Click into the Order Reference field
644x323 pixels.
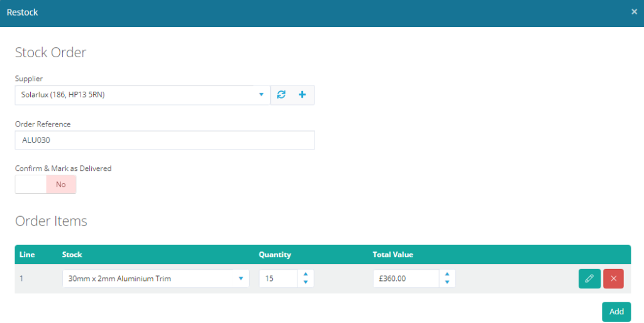(164, 140)
